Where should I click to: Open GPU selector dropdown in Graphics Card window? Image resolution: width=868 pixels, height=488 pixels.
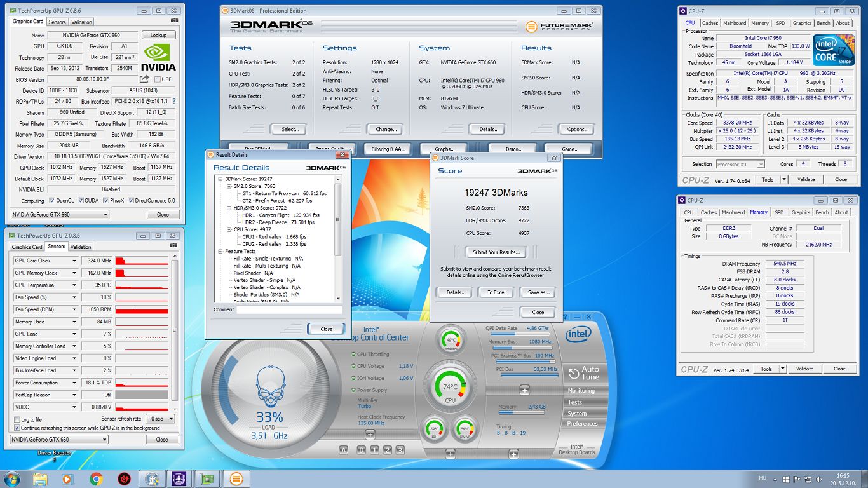(60, 215)
